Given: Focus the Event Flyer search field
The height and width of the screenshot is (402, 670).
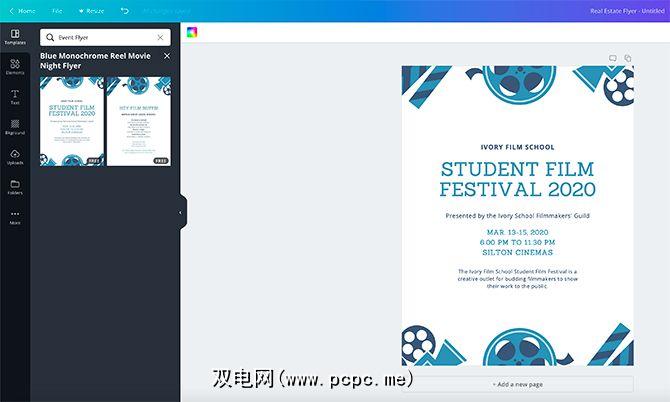Looking at the screenshot, I should (105, 38).
